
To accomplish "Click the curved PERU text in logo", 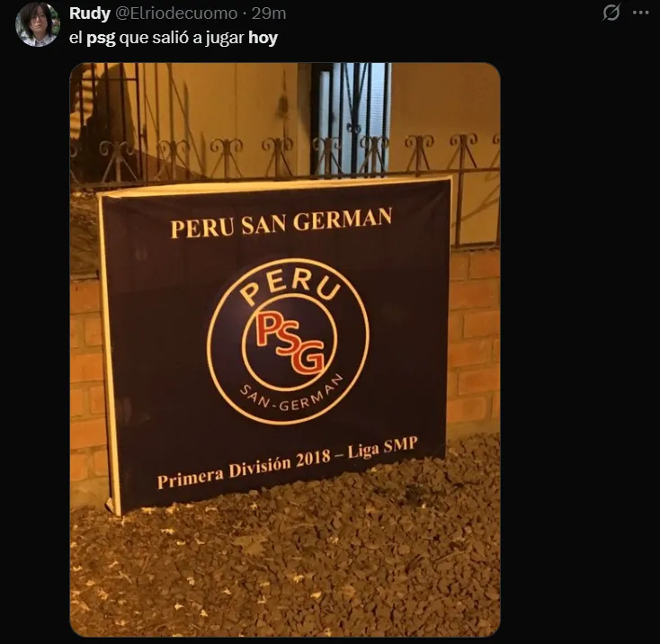I will 290,285.
